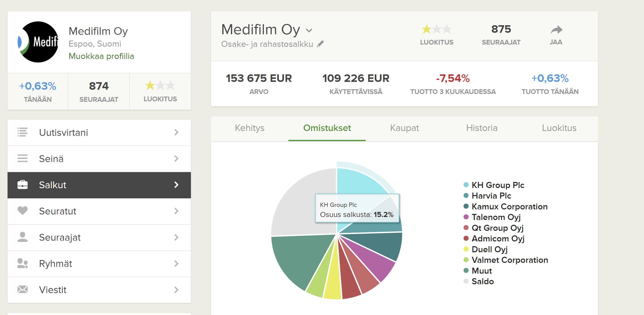The width and height of the screenshot is (644, 315).
Task: Click the star rating in profile card
Action: point(160,86)
